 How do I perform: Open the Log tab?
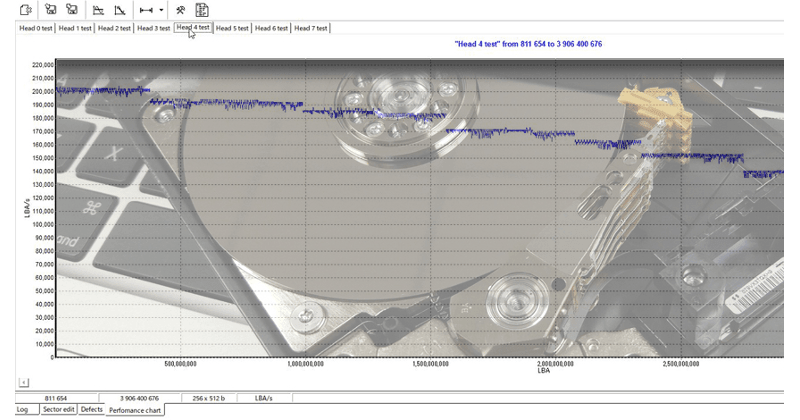click(x=22, y=410)
